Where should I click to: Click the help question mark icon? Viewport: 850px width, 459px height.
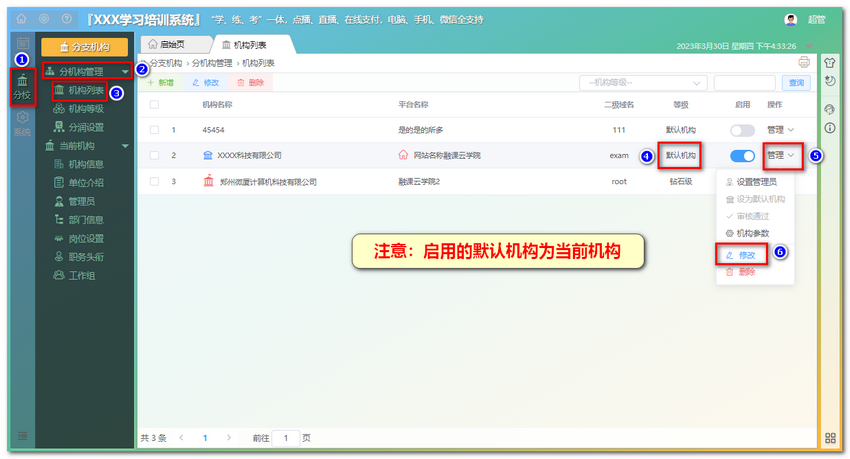click(x=67, y=19)
